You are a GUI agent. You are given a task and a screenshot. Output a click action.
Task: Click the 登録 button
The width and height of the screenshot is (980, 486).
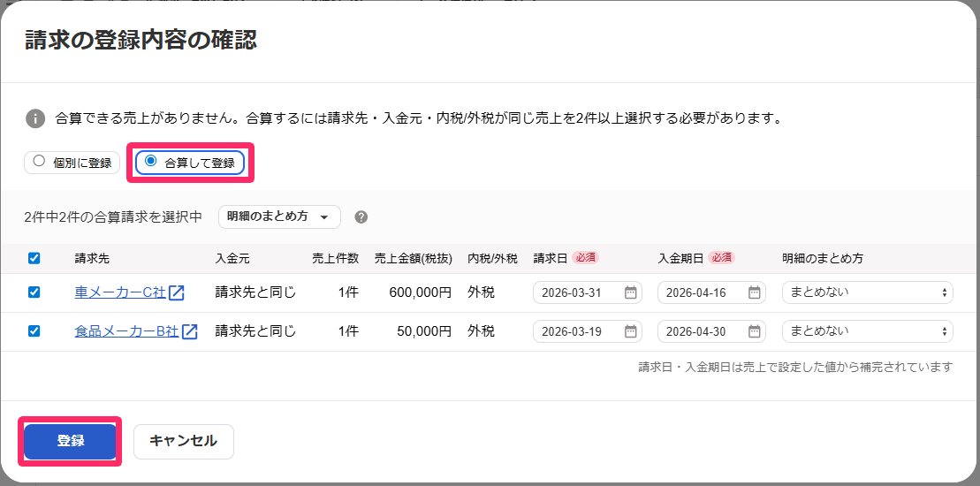[70, 441]
